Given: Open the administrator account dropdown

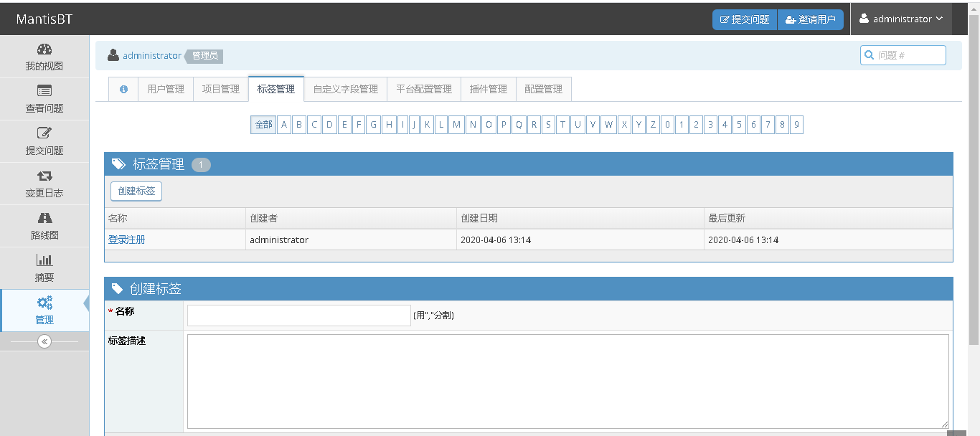Looking at the screenshot, I should (x=902, y=19).
